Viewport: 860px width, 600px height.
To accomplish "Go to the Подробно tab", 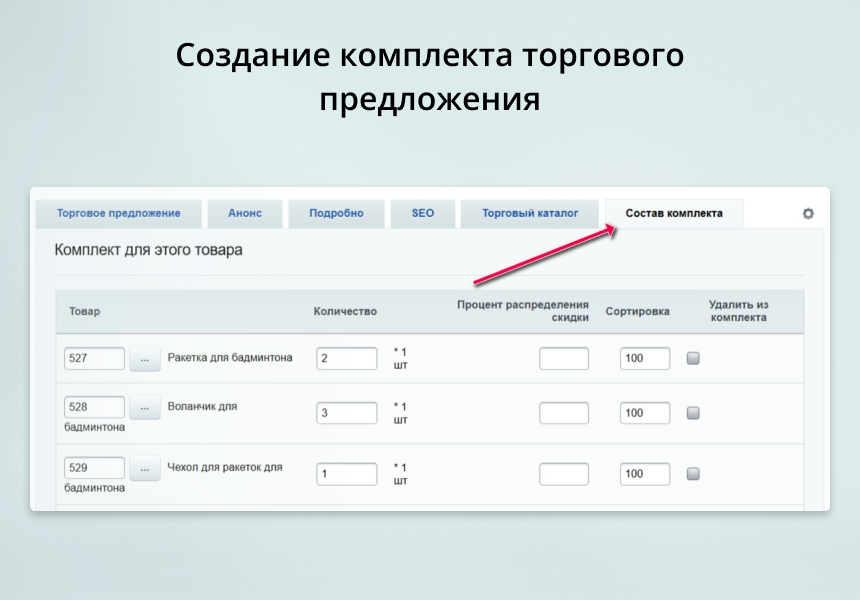I will coord(336,214).
